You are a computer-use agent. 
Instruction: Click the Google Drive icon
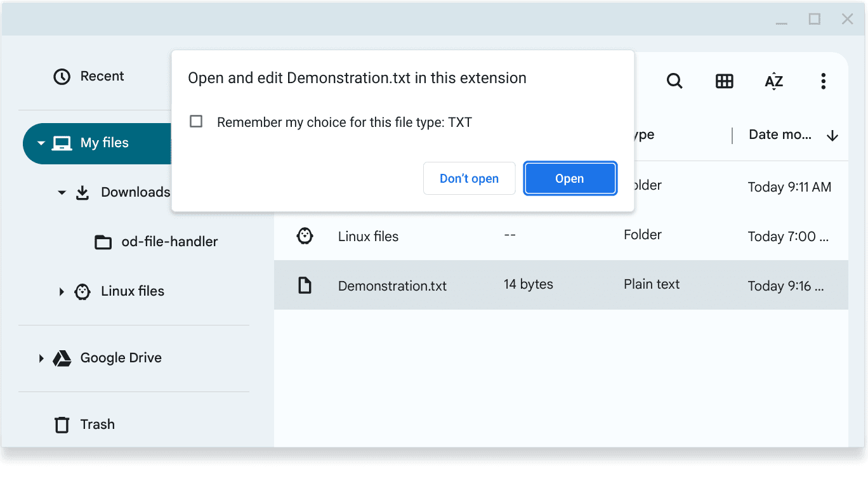[x=62, y=358]
